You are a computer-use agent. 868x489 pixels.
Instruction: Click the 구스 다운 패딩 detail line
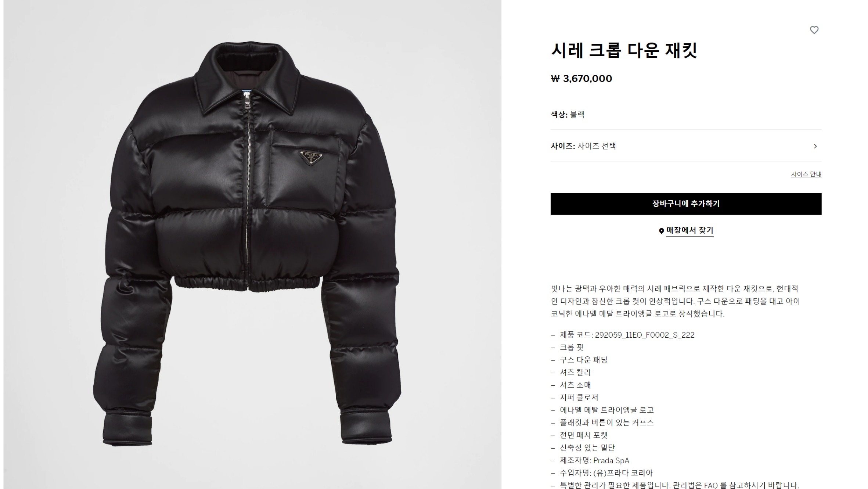pyautogui.click(x=579, y=360)
